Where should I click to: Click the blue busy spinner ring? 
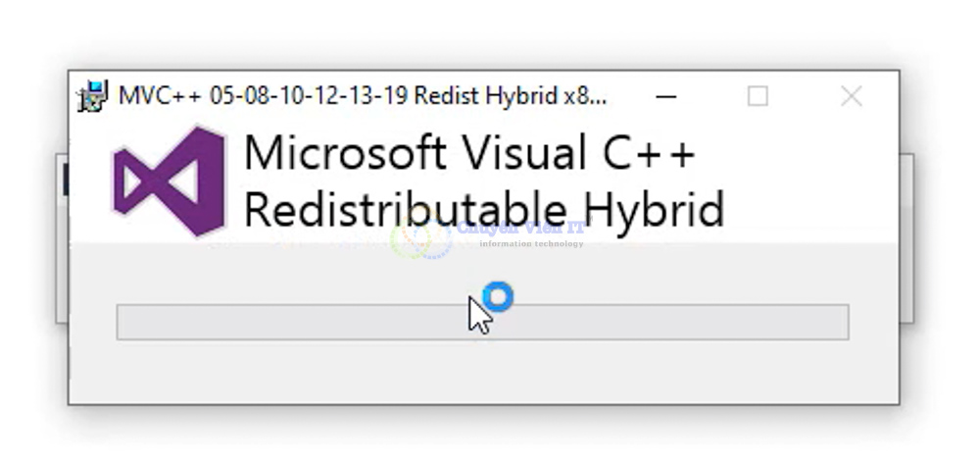(x=499, y=295)
